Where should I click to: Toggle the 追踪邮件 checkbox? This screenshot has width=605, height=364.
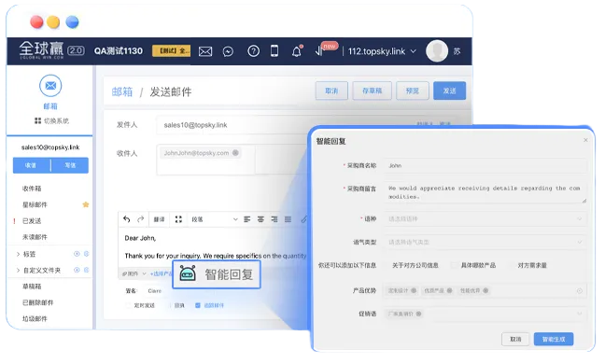click(198, 305)
